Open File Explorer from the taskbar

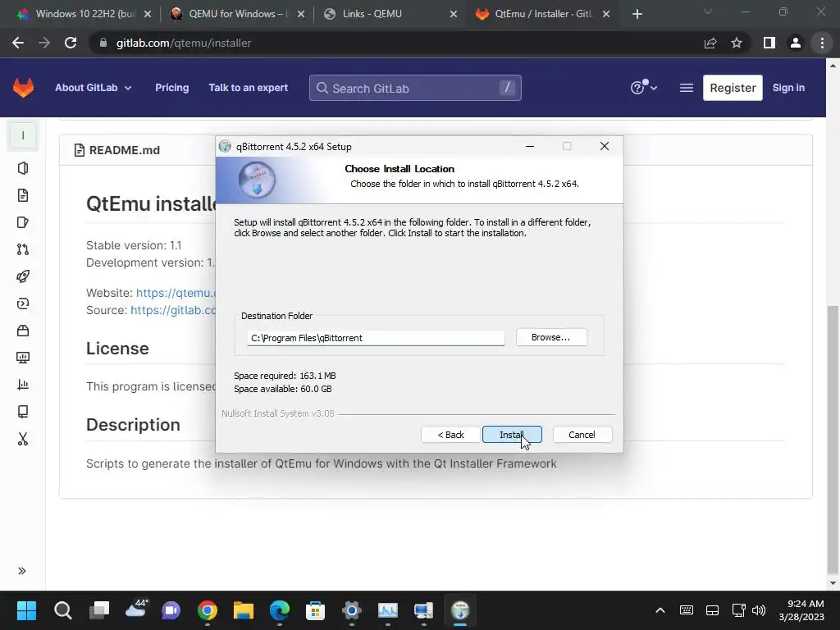243,610
